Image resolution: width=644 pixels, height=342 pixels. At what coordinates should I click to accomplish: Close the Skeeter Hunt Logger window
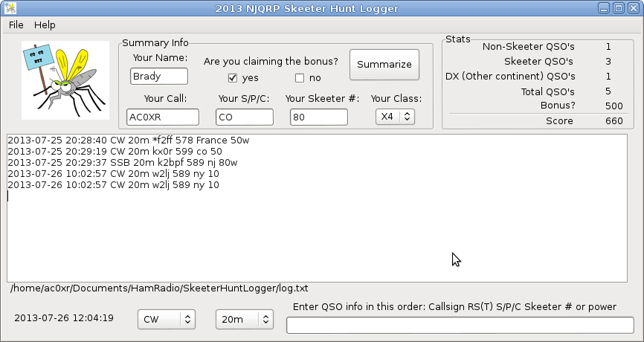click(x=634, y=8)
